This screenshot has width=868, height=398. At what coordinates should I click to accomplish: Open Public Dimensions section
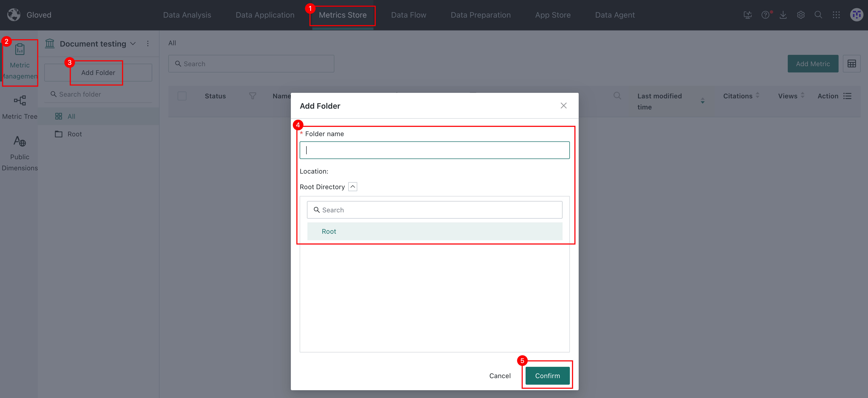coord(20,153)
